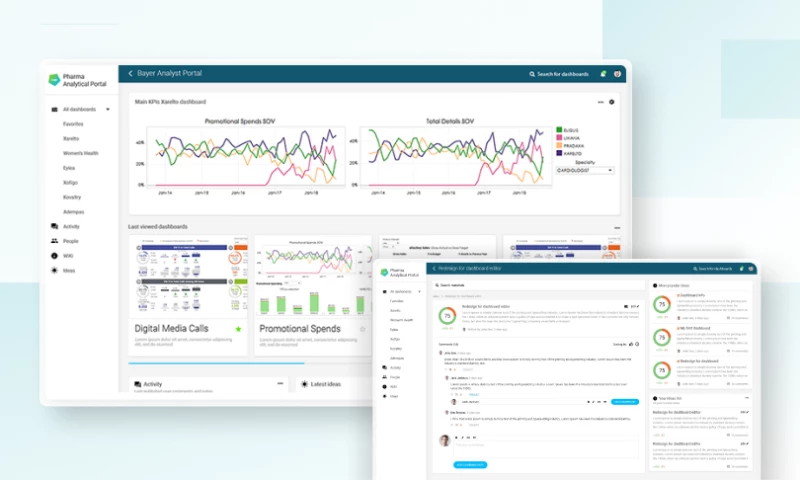Collapse the Main KPIs Xarelto dashboard panel
Viewport: 800px width, 480px height.
point(601,102)
